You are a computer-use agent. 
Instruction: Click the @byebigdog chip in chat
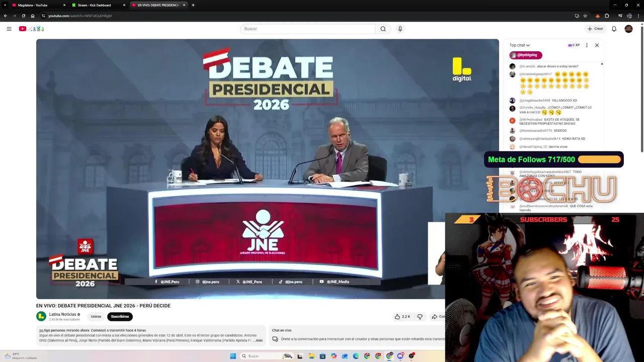coord(526,55)
